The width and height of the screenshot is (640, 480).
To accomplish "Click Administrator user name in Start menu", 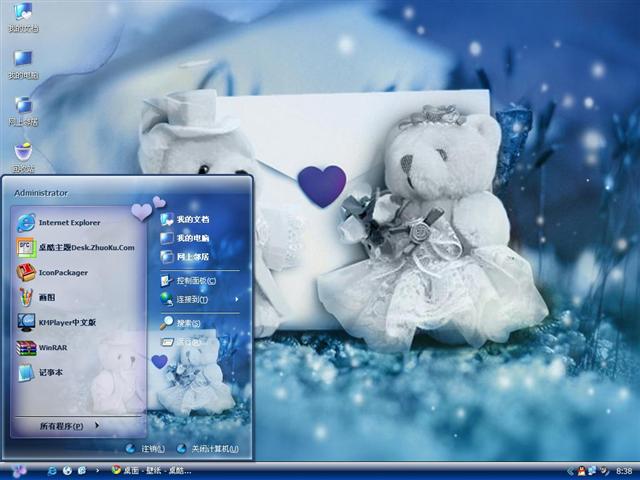I will click(41, 193).
